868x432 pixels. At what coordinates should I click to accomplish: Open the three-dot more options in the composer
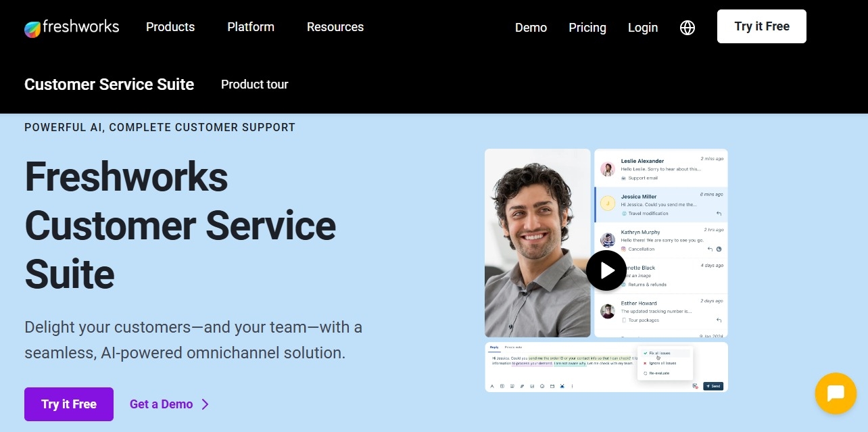pyautogui.click(x=572, y=387)
